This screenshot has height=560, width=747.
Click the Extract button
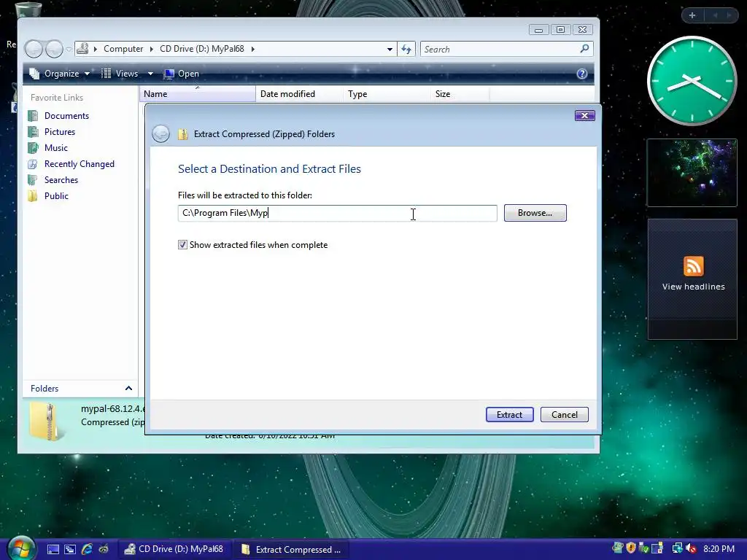[x=509, y=415]
